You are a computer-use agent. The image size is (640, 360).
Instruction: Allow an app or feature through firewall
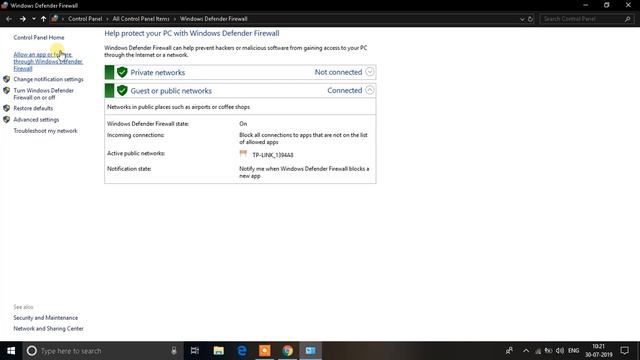pyautogui.click(x=48, y=62)
